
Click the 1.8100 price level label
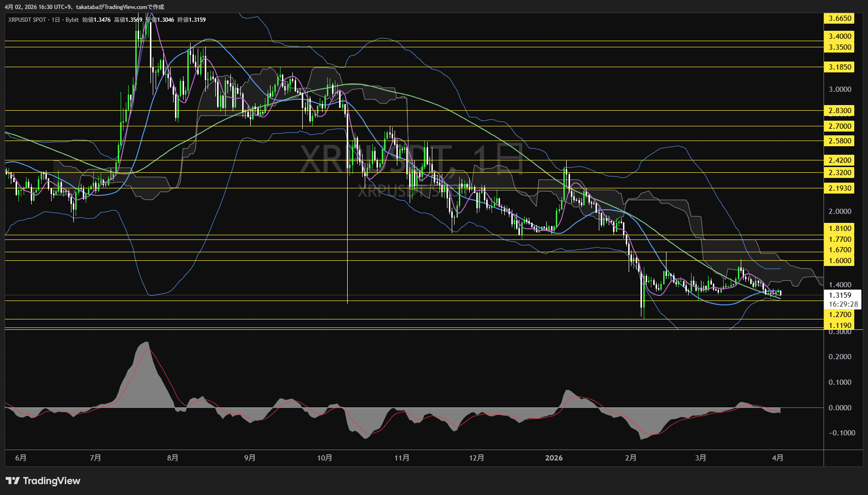840,229
